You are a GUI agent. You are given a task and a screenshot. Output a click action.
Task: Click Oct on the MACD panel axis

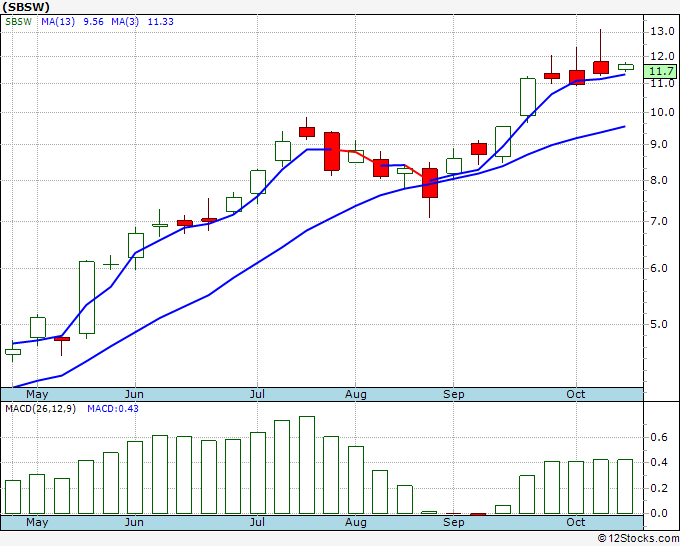[x=575, y=522]
